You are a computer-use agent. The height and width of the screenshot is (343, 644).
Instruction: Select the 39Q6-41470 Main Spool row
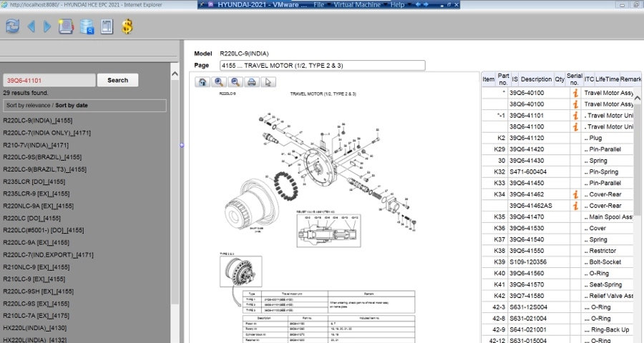(557, 217)
